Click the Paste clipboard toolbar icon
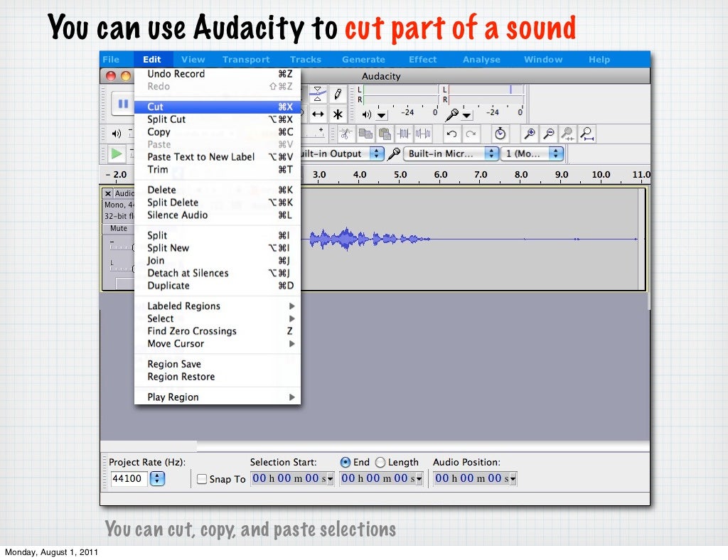 tap(385, 134)
